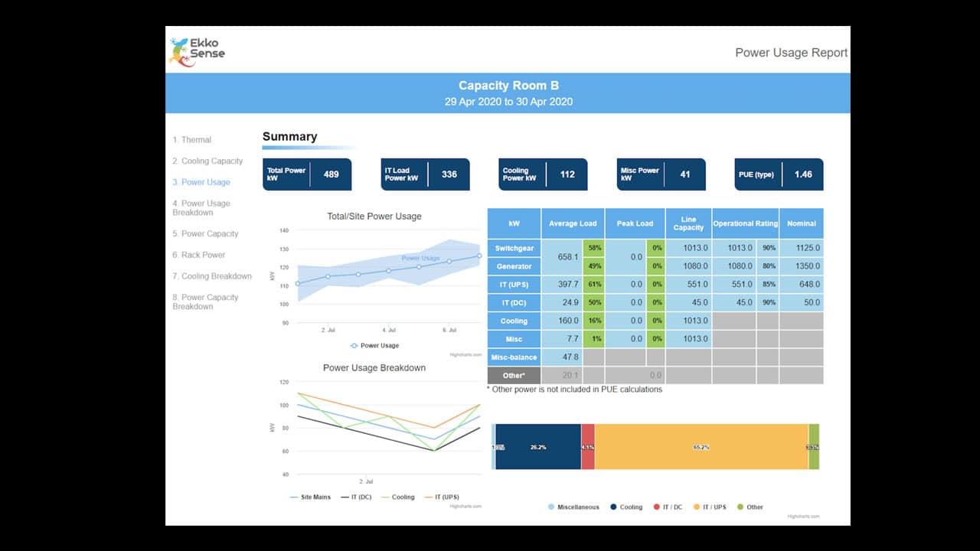This screenshot has width=980, height=551.
Task: Toggle IT (UPS) series in line legend
Action: (440, 497)
